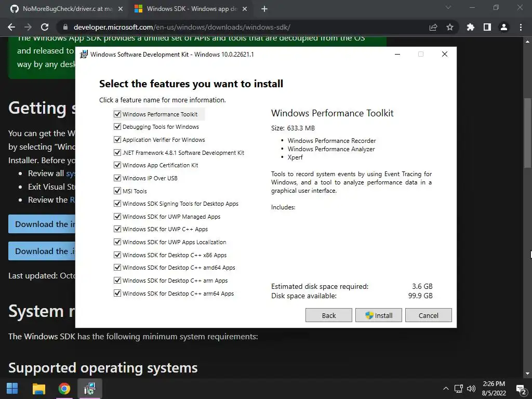Toggle Desktop C++ arm Apps checkbox
The height and width of the screenshot is (399, 532).
[x=117, y=280]
